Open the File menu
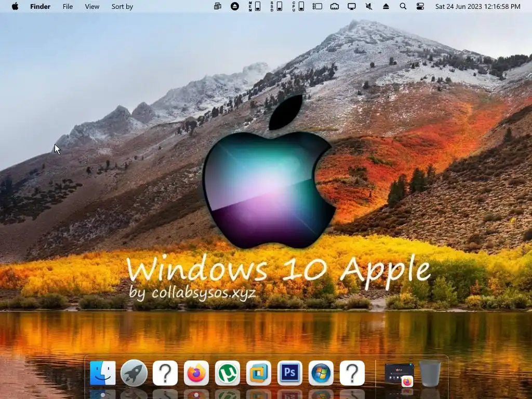 point(68,6)
